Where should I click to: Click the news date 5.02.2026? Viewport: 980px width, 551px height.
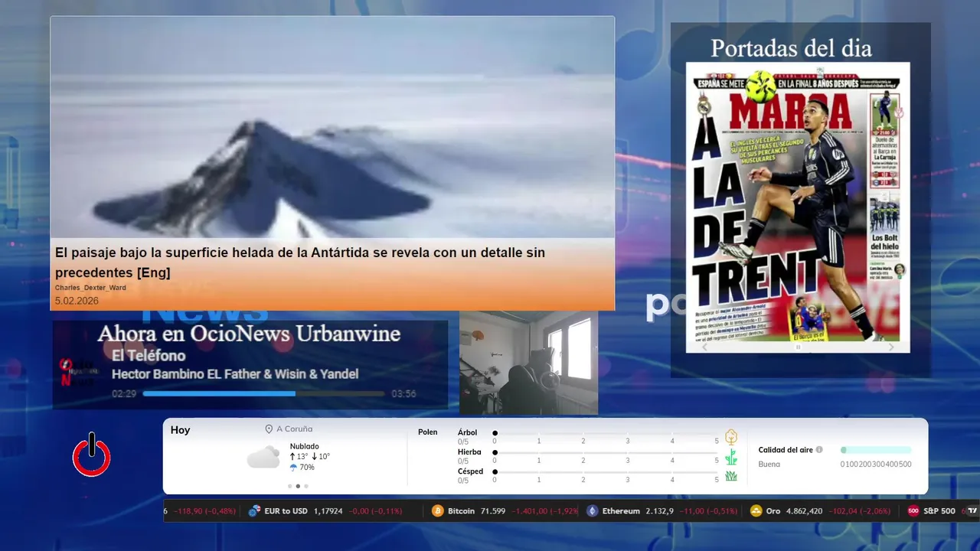77,301
